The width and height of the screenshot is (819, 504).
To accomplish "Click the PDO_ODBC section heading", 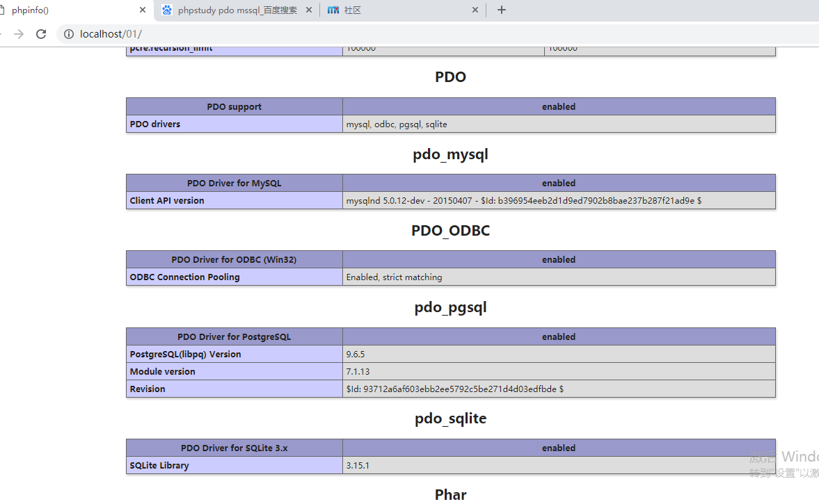I will pos(450,231).
